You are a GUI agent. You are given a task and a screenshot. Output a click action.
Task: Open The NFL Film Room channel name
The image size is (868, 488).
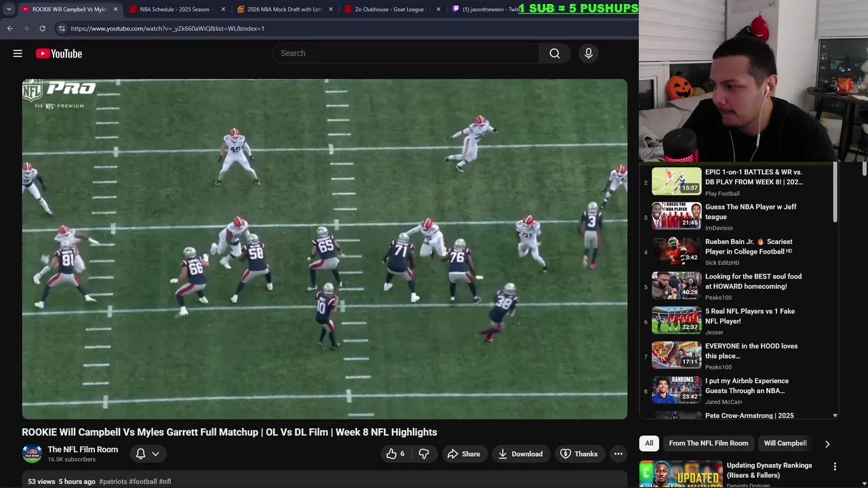[83, 449]
